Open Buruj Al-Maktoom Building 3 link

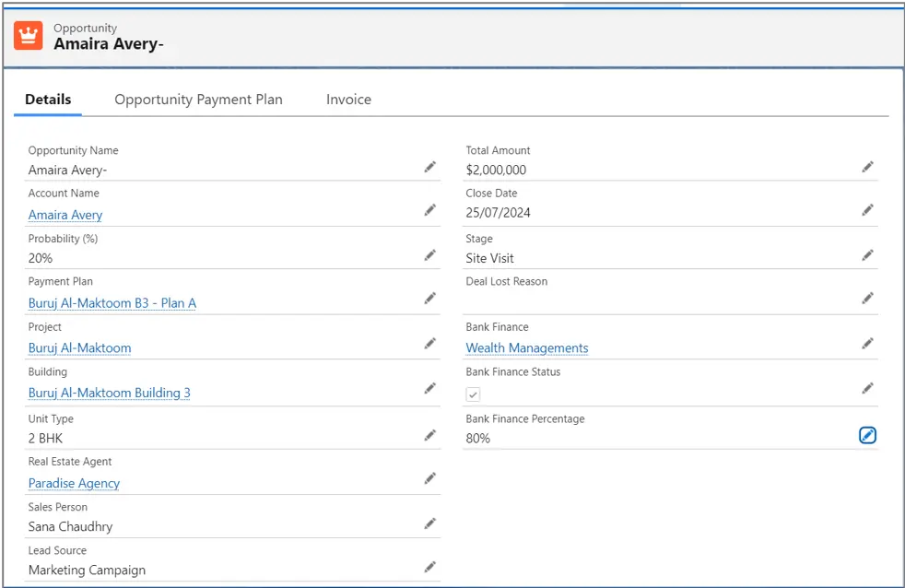coord(109,393)
